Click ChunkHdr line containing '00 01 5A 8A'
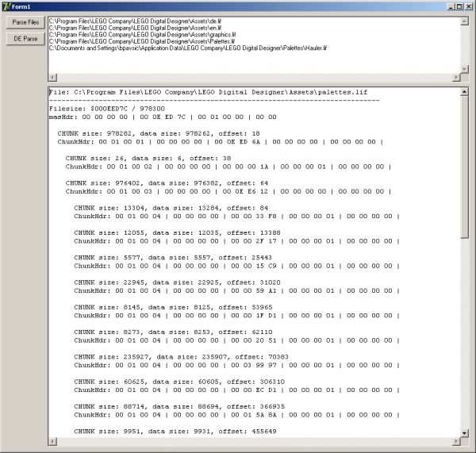Viewport: 476px width, 453px height. pos(236,415)
